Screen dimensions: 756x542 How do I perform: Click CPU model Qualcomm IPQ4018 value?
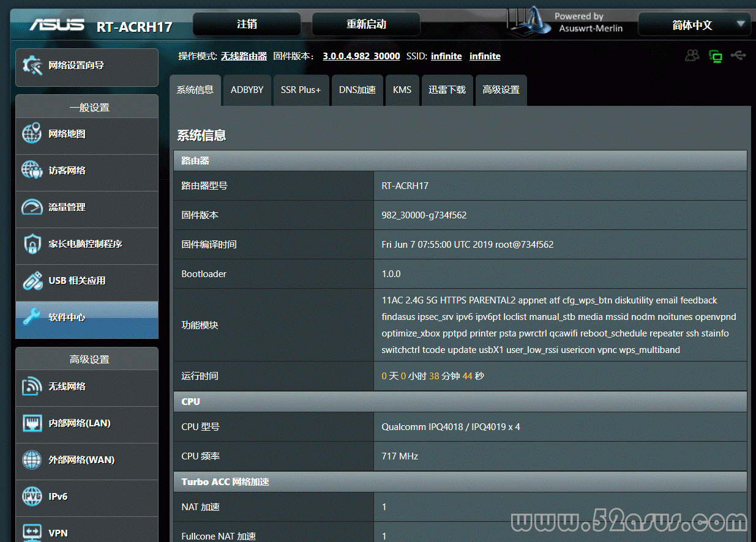(451, 427)
